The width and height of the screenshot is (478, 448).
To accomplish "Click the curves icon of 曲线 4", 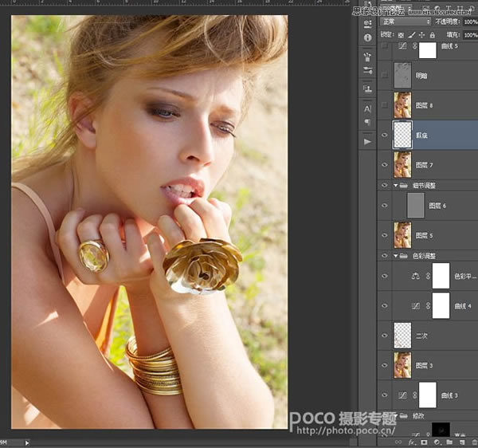I will tap(416, 305).
